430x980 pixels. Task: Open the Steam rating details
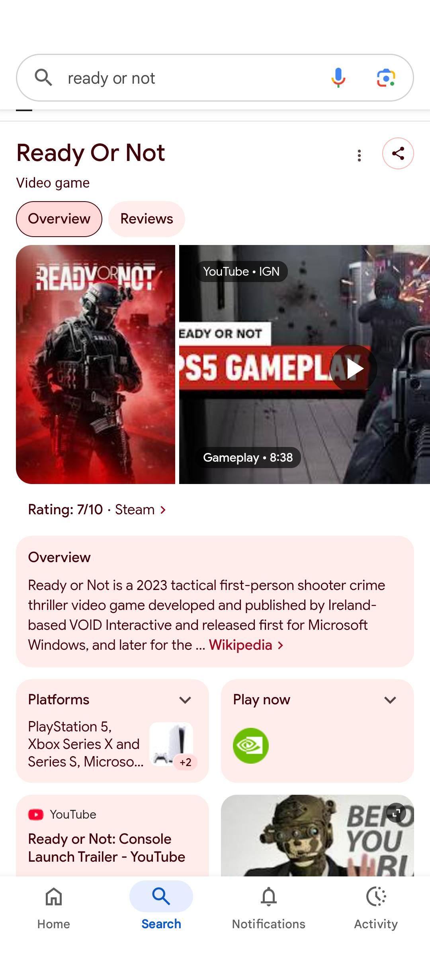(97, 510)
